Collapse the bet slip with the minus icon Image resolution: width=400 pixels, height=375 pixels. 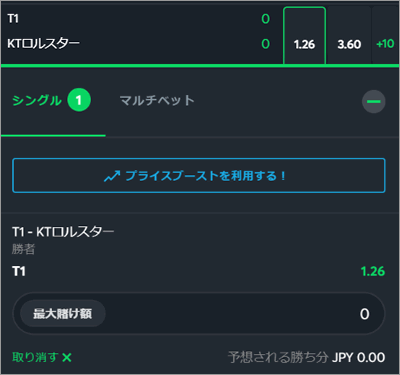tap(374, 101)
